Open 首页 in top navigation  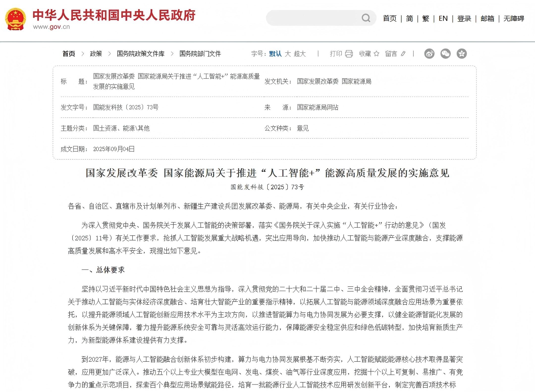point(390,19)
